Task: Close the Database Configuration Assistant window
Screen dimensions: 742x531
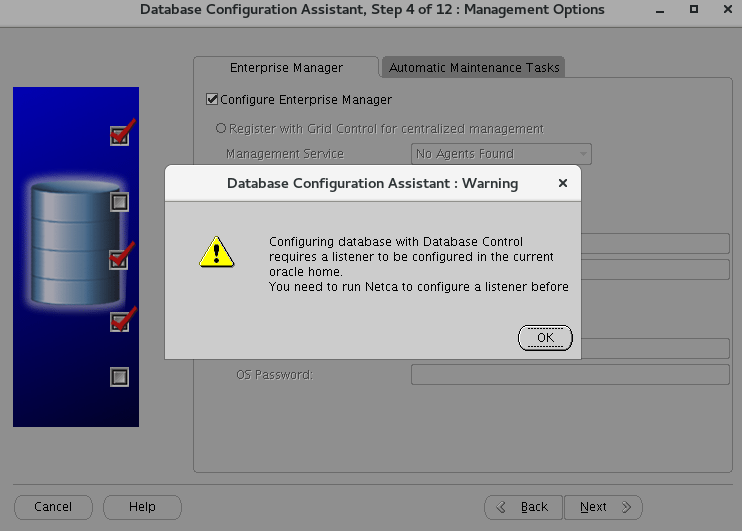Action: pyautogui.click(x=728, y=9)
